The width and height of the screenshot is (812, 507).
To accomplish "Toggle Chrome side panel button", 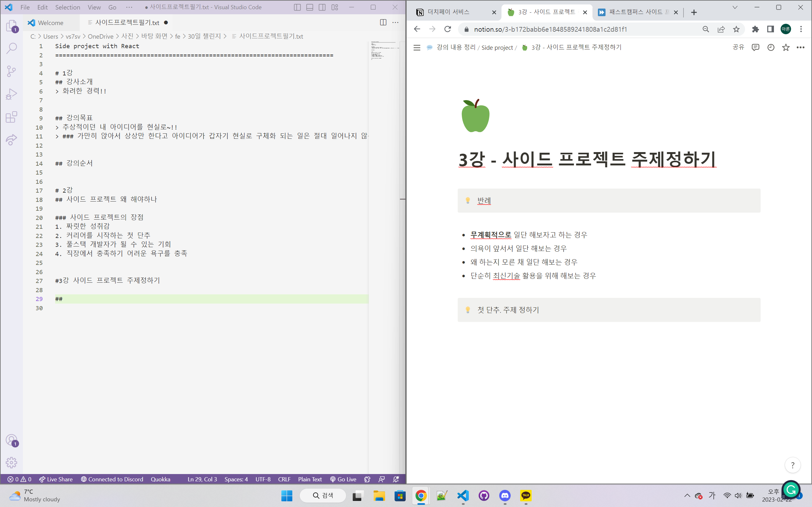I will point(770,29).
